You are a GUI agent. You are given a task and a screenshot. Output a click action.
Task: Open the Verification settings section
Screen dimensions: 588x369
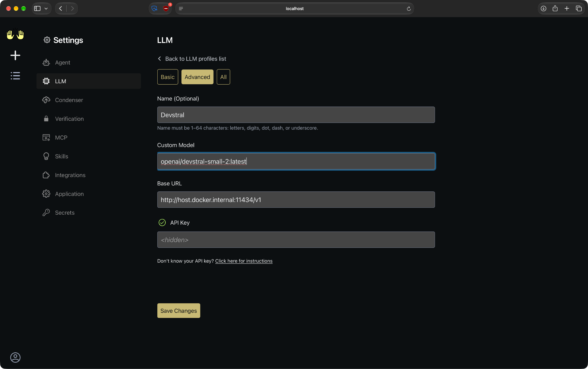pyautogui.click(x=88, y=119)
